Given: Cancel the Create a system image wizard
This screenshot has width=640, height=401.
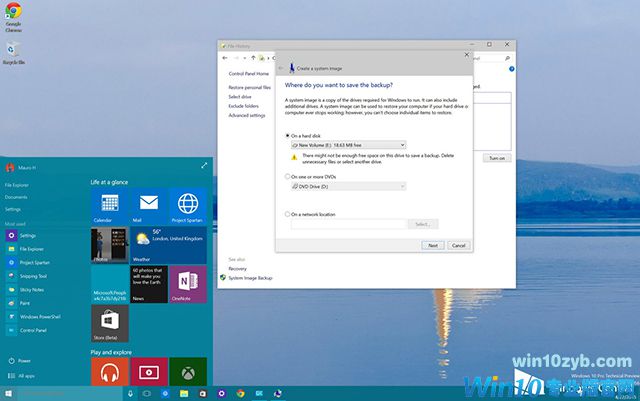Looking at the screenshot, I should [x=458, y=245].
